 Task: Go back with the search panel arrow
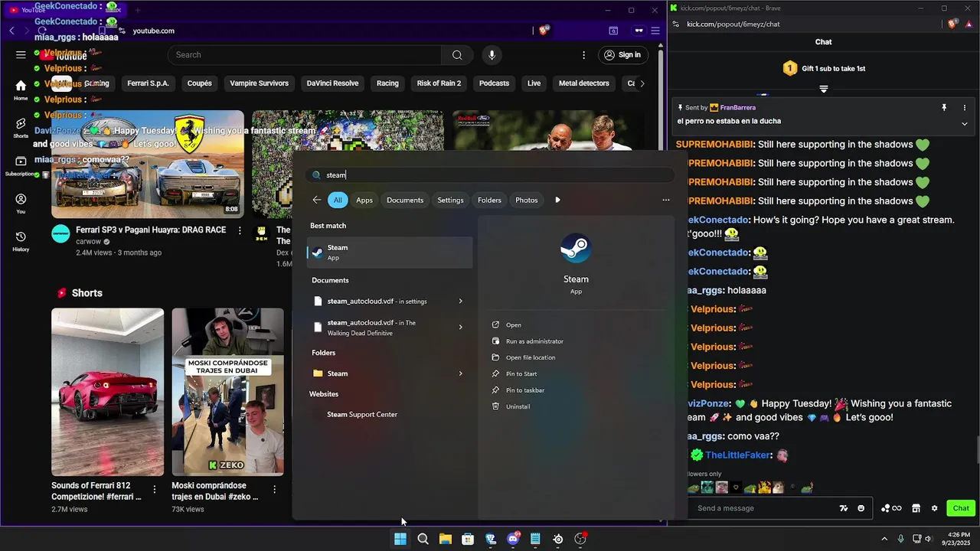317,200
